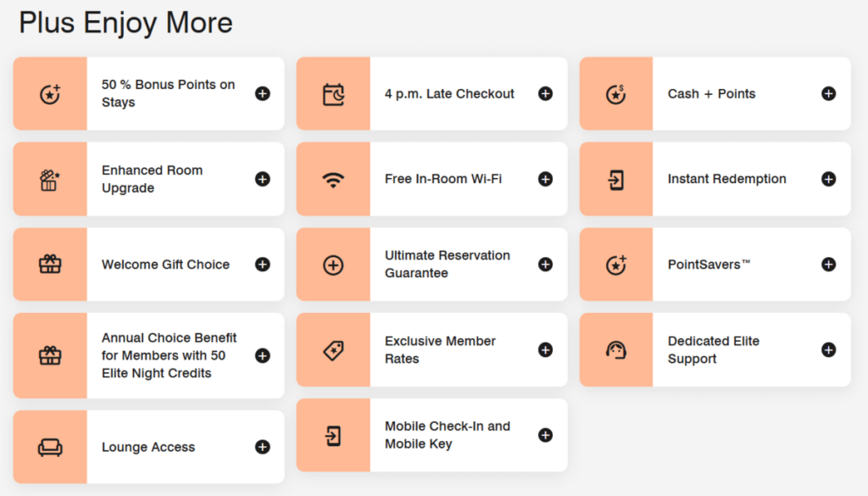868x496 pixels.
Task: Click the gift box icon for Welcome Gift Choice
Action: [50, 265]
